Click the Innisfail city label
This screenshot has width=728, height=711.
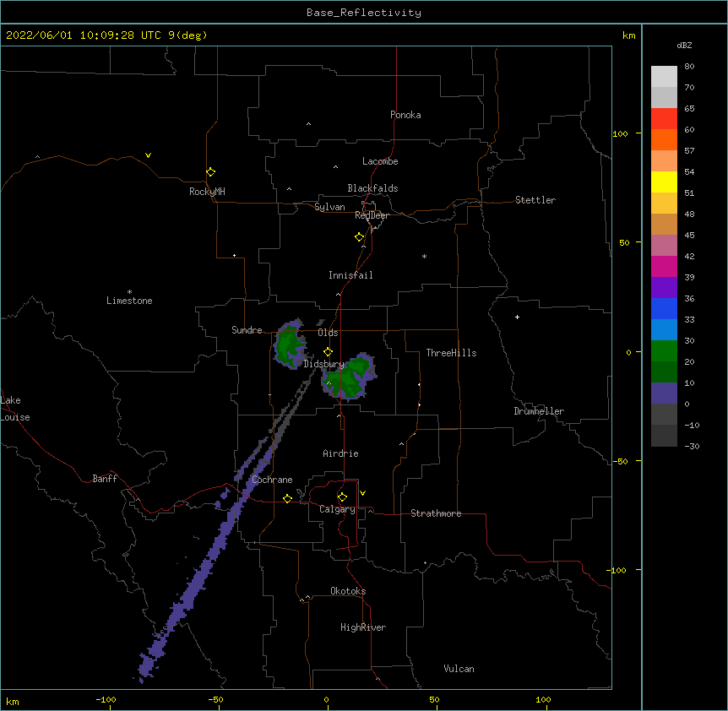click(350, 275)
